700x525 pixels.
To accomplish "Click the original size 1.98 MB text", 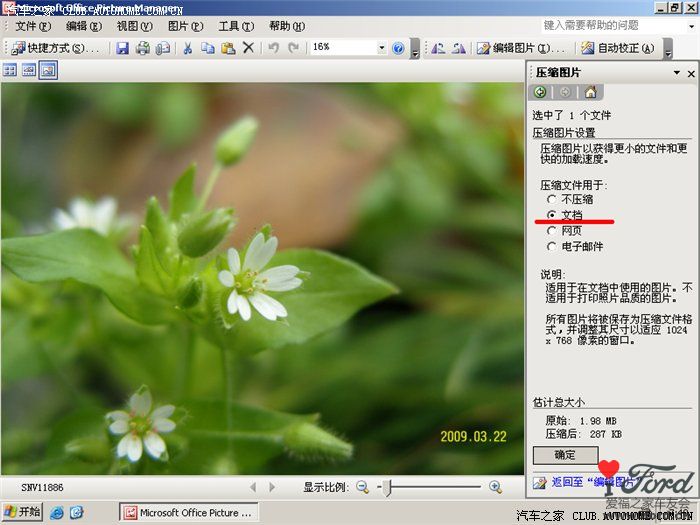I will coord(598,421).
